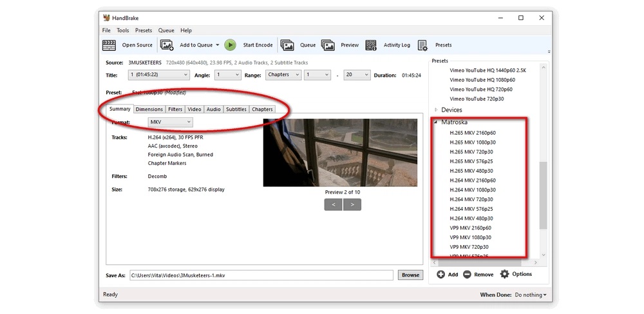Screen dimensions: 644x314
Task: Select VP9 MKV 720p30 preset
Action: point(469,247)
